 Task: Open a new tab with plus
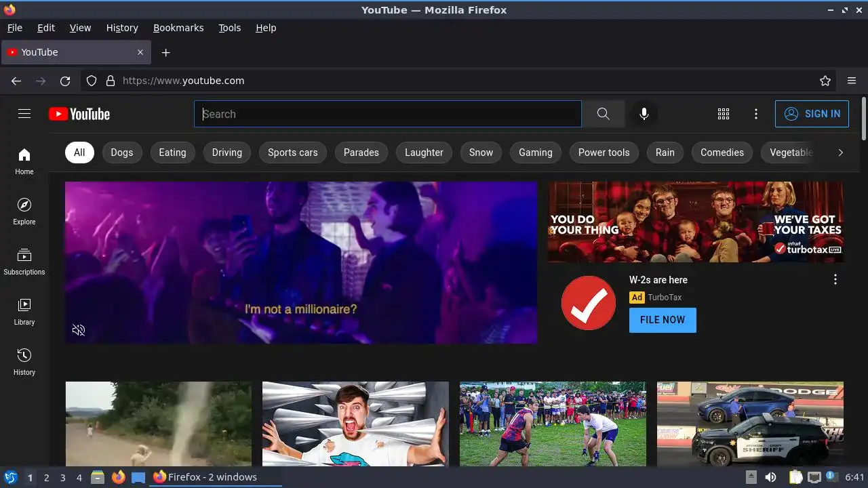coord(165,52)
